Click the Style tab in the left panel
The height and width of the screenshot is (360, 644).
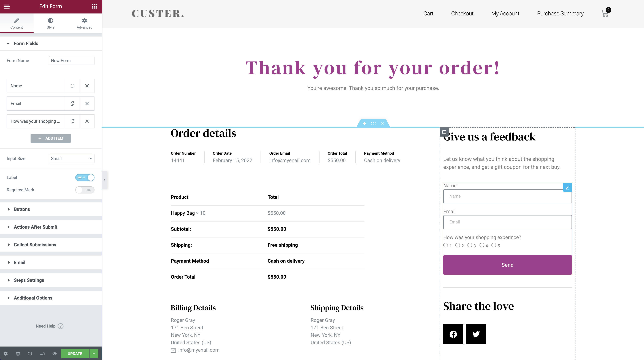(x=50, y=23)
